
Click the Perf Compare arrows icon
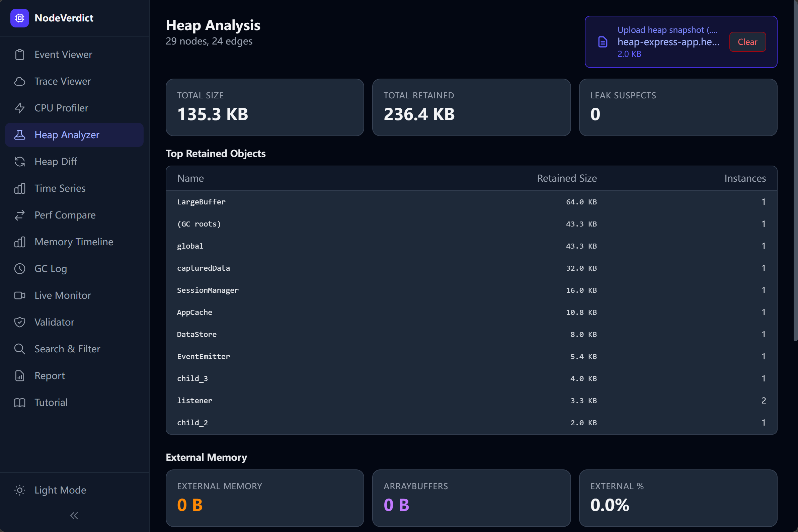coord(20,215)
